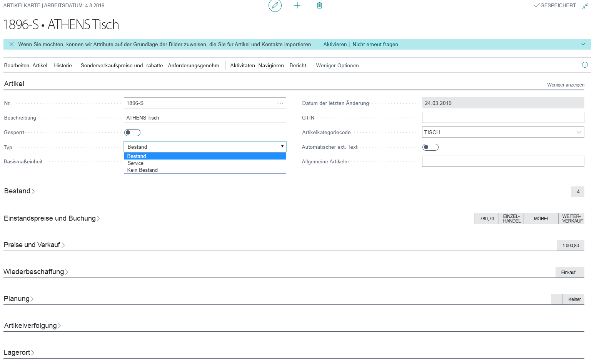Toggle the Gesperrt switch
Screen dimensions: 594x364
(132, 133)
